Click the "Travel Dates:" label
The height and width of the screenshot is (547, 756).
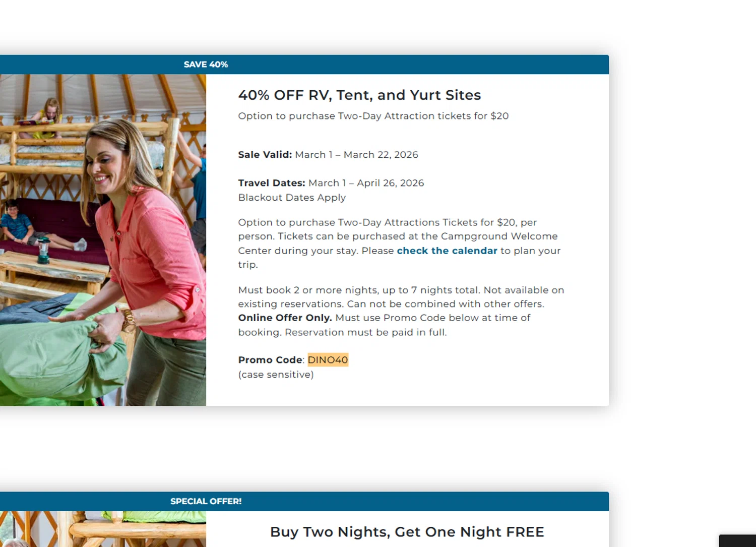pos(272,183)
